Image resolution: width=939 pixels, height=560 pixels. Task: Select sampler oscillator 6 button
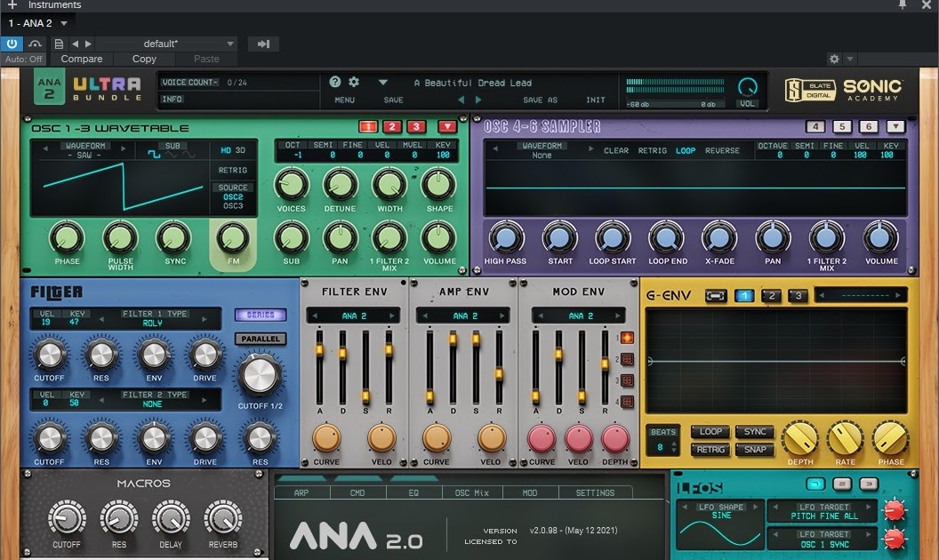869,126
